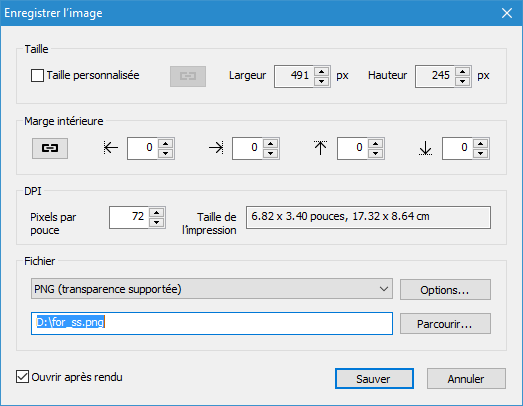Click the Annuler button
Viewport: 523px width, 406px height.
(466, 379)
